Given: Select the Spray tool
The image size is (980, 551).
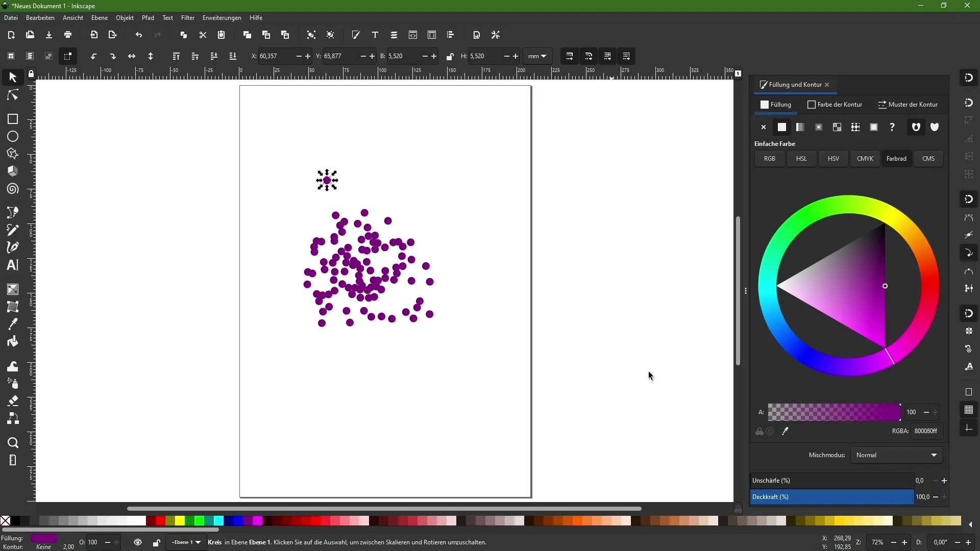Looking at the screenshot, I should click(13, 384).
